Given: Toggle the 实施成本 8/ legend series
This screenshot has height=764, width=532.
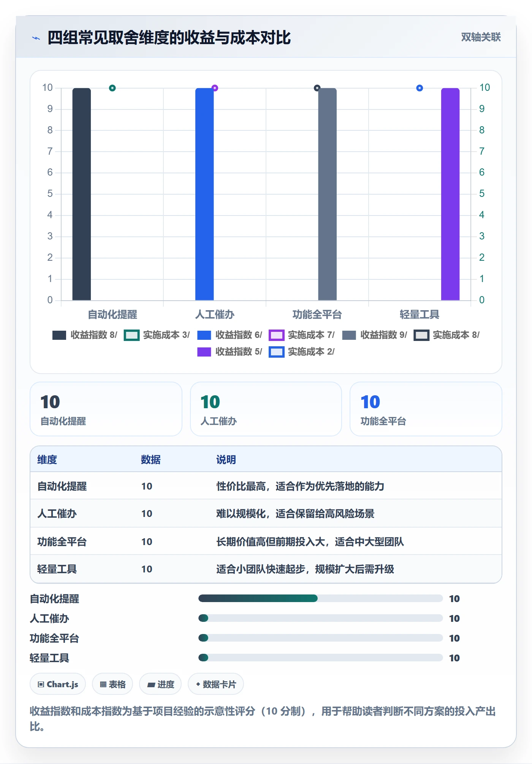Looking at the screenshot, I should point(447,335).
